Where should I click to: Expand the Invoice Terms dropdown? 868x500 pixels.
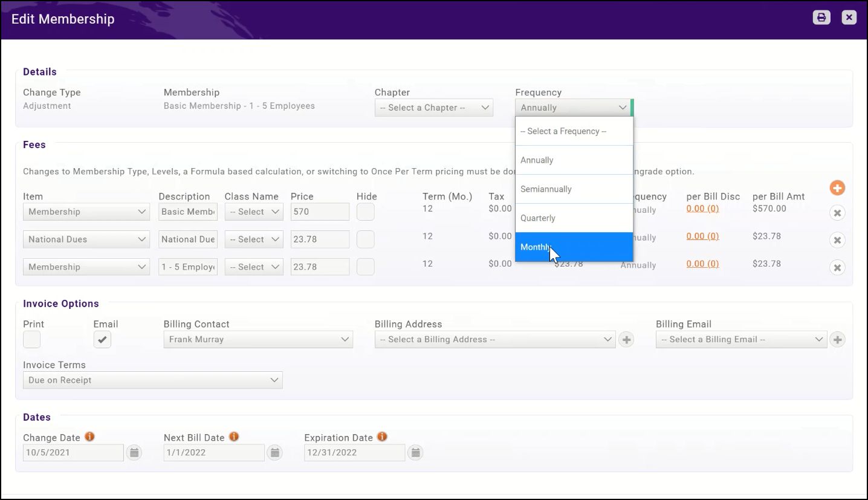[x=152, y=380]
